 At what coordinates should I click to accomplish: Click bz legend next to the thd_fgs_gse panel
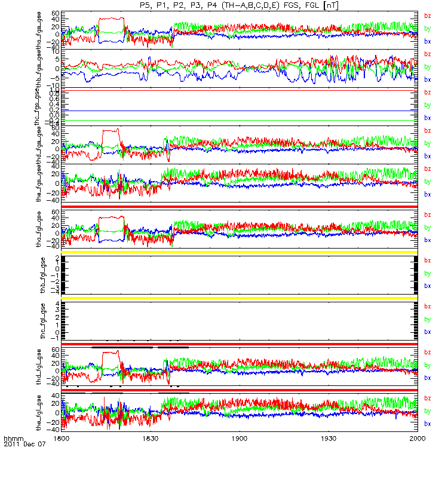pos(427,131)
